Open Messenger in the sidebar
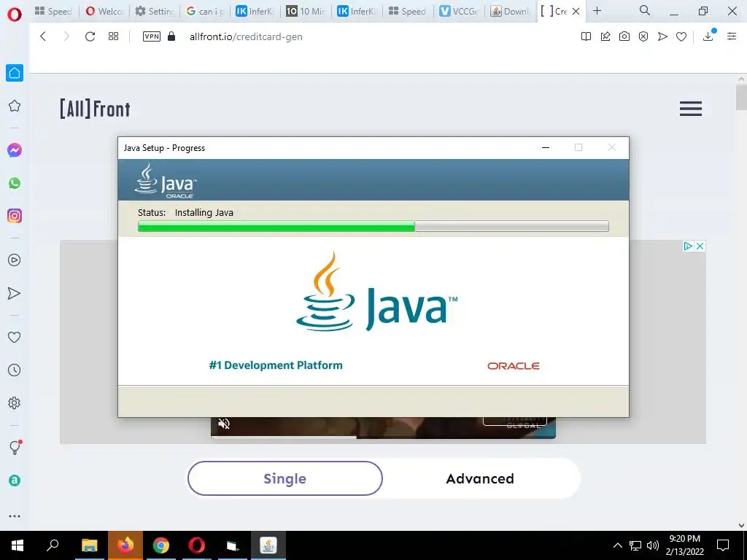The image size is (747, 560). [15, 150]
